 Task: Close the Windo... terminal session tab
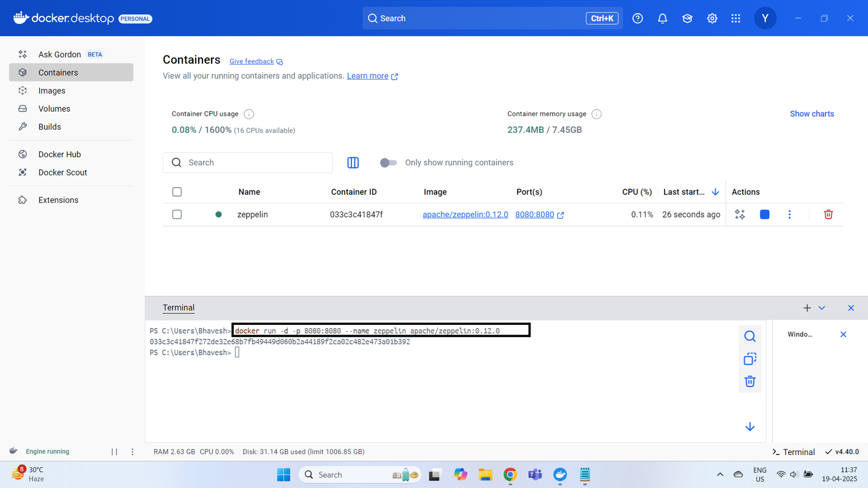pos(843,335)
